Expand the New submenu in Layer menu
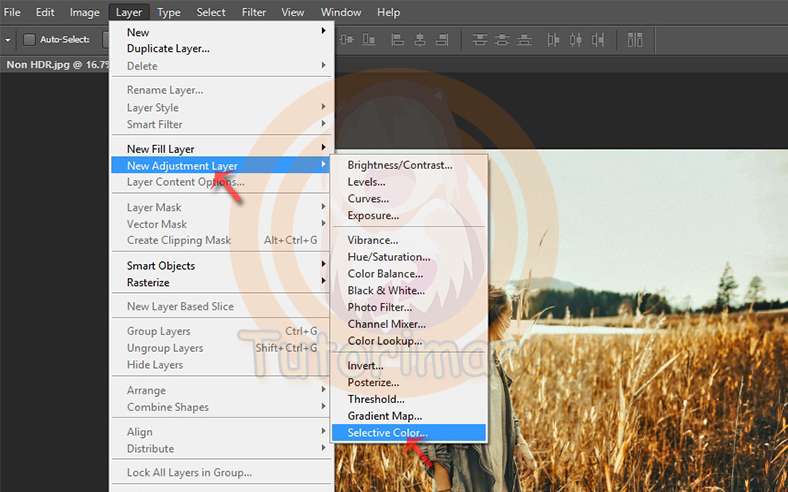Screen dimensions: 788x492 tap(220, 32)
